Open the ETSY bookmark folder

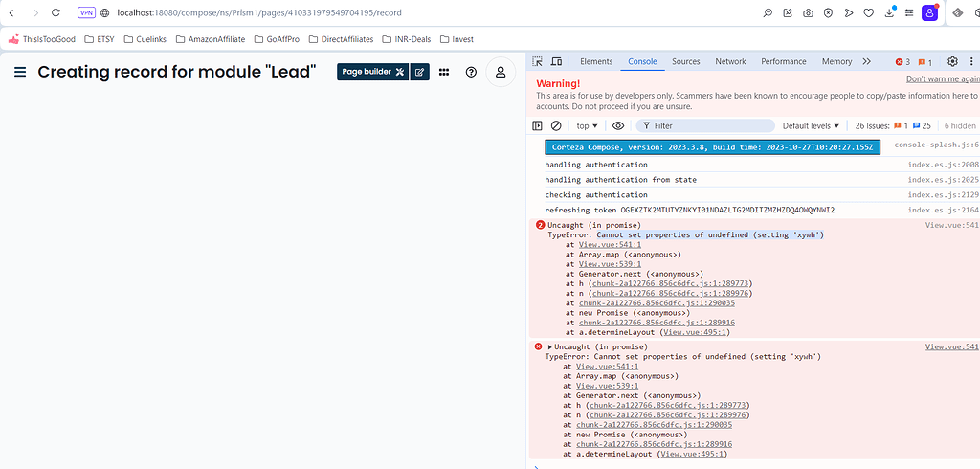(100, 39)
